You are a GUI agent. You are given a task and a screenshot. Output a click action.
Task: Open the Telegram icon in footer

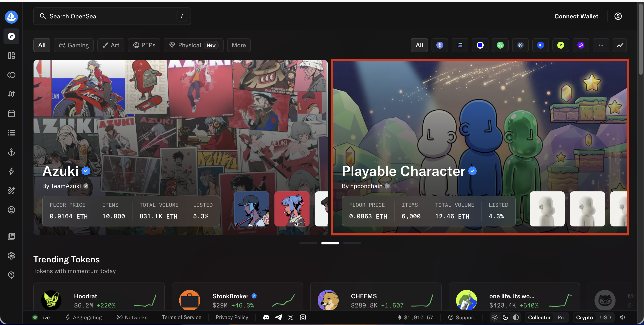[278, 317]
